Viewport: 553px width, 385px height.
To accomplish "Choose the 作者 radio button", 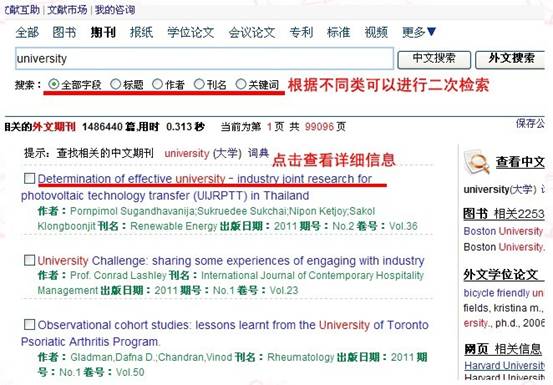I will click(158, 84).
